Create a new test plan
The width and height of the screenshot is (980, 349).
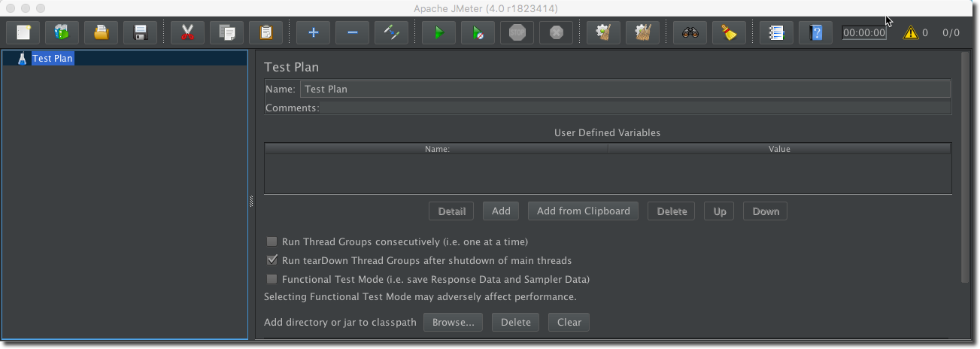[23, 32]
